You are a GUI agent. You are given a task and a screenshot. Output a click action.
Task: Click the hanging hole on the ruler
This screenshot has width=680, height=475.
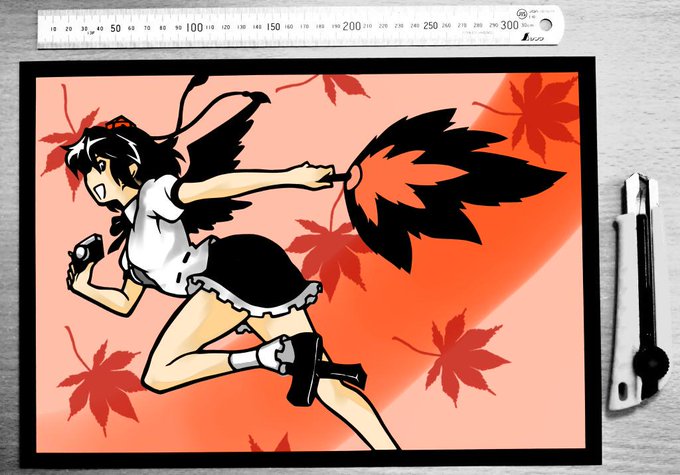[546, 25]
